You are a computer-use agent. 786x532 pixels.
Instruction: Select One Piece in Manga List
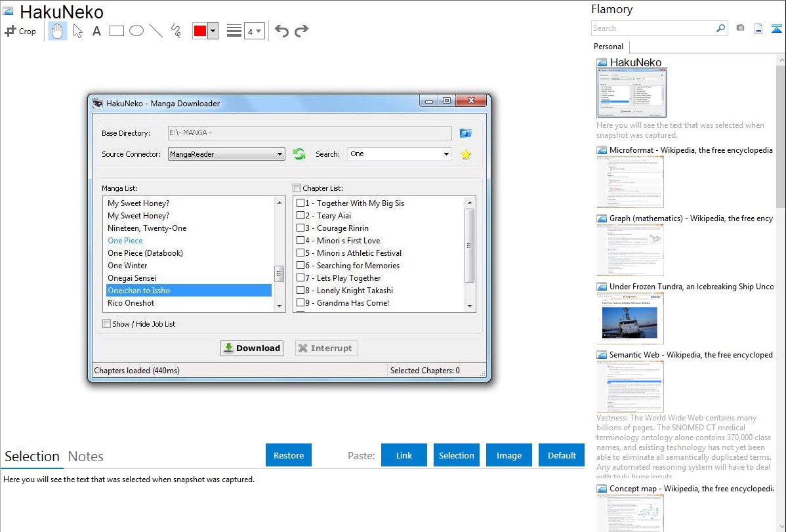(x=125, y=240)
